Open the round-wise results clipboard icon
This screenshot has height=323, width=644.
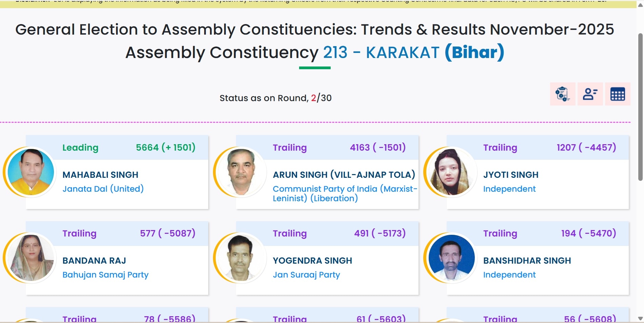click(x=563, y=94)
